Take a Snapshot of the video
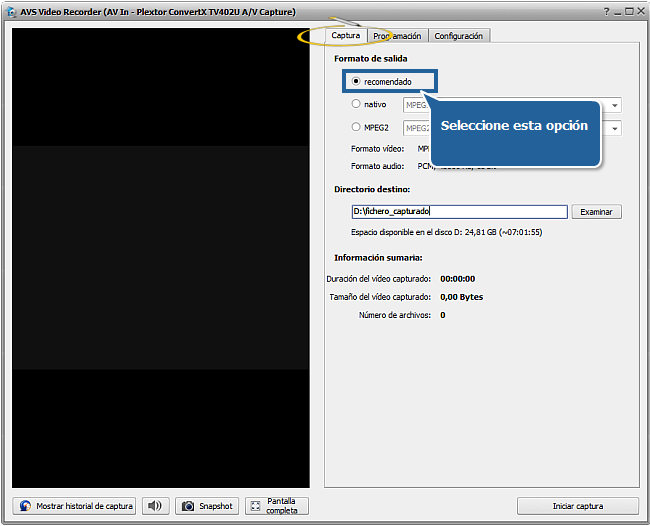 [x=207, y=506]
